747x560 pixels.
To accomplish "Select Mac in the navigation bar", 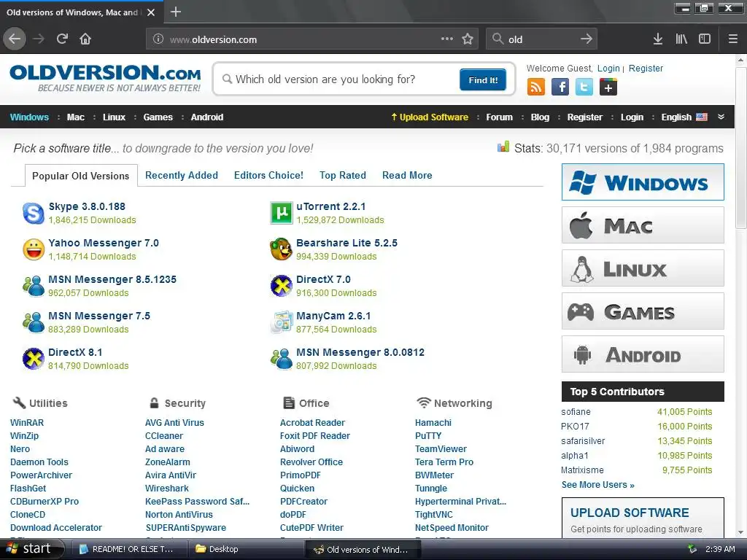I will [x=76, y=117].
